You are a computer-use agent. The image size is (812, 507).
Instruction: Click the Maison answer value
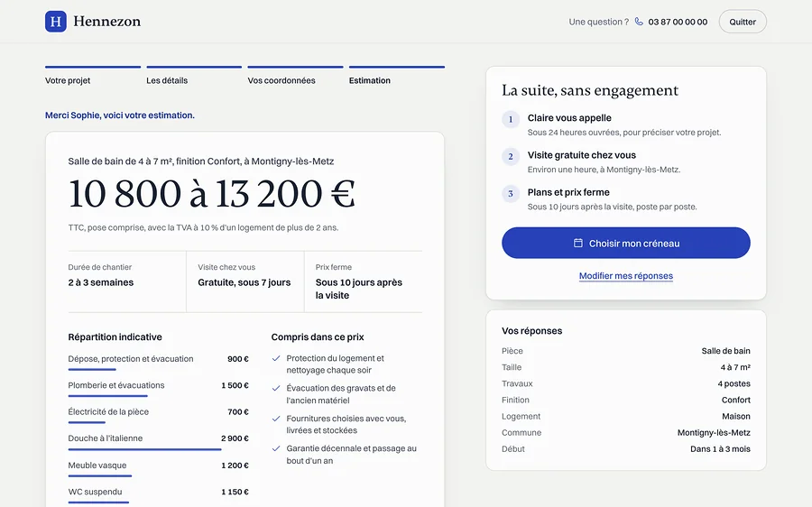[736, 417]
